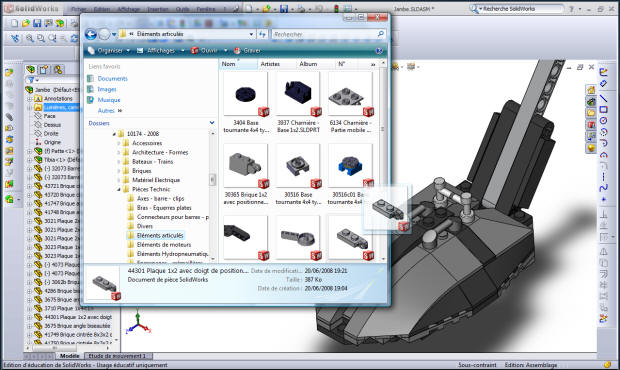Click the paperclip icon in left toolbar
The height and width of the screenshot is (370, 620).
(9, 117)
